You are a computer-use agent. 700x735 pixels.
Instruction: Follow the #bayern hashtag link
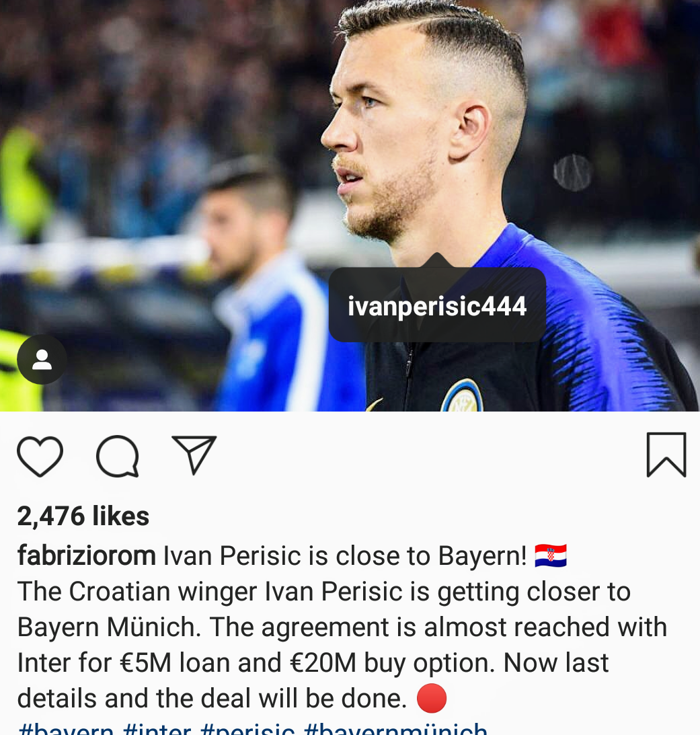pyautogui.click(x=65, y=729)
